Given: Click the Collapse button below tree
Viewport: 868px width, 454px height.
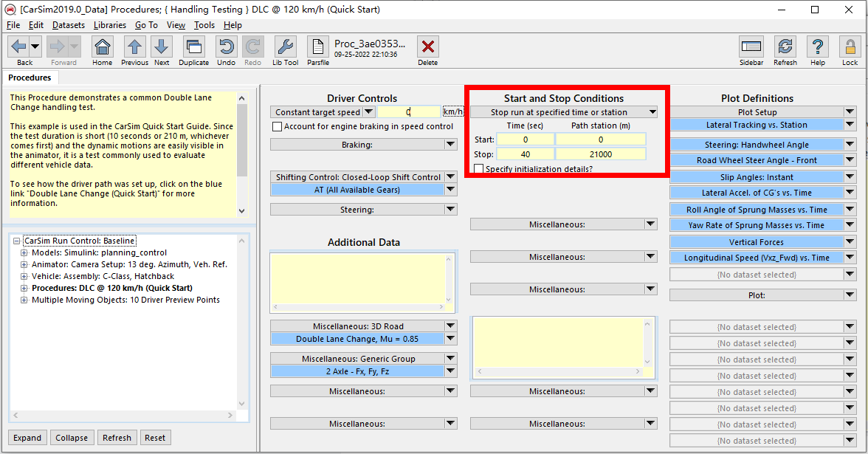Looking at the screenshot, I should (72, 437).
